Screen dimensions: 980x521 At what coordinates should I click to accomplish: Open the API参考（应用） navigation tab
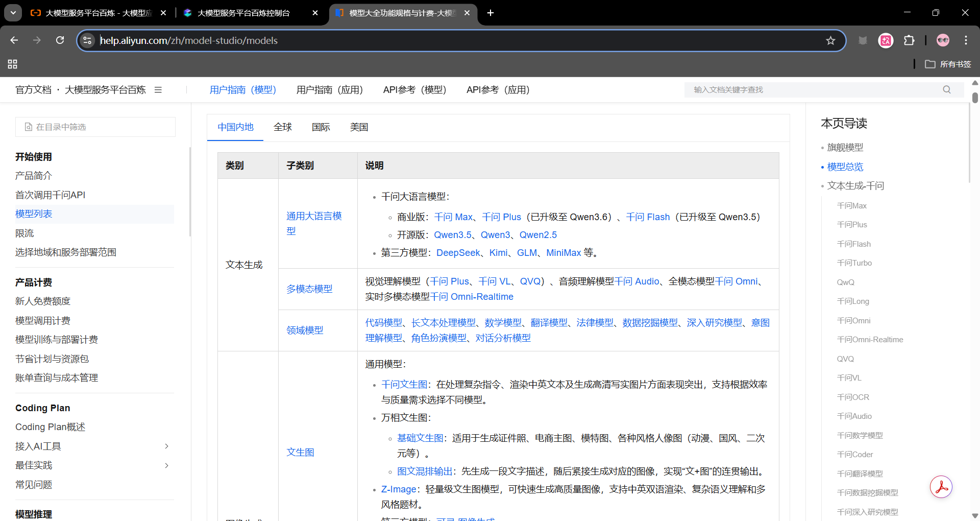click(498, 90)
